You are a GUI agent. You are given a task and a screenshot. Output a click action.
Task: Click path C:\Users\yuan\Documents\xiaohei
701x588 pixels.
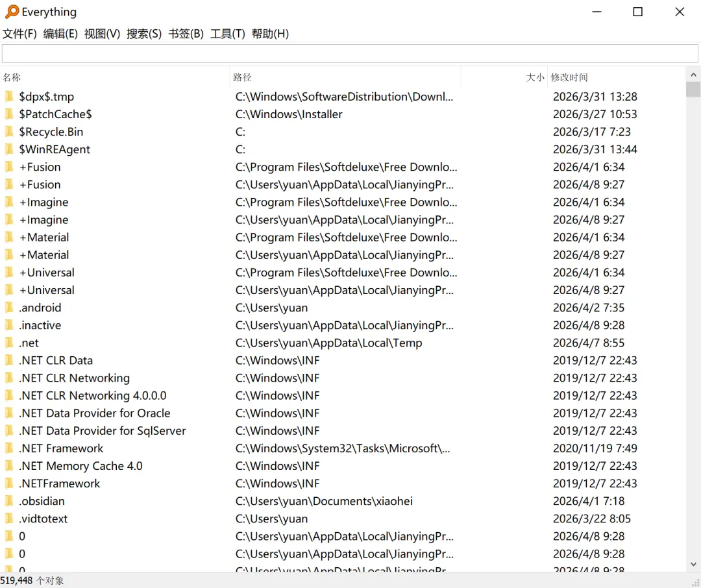324,501
